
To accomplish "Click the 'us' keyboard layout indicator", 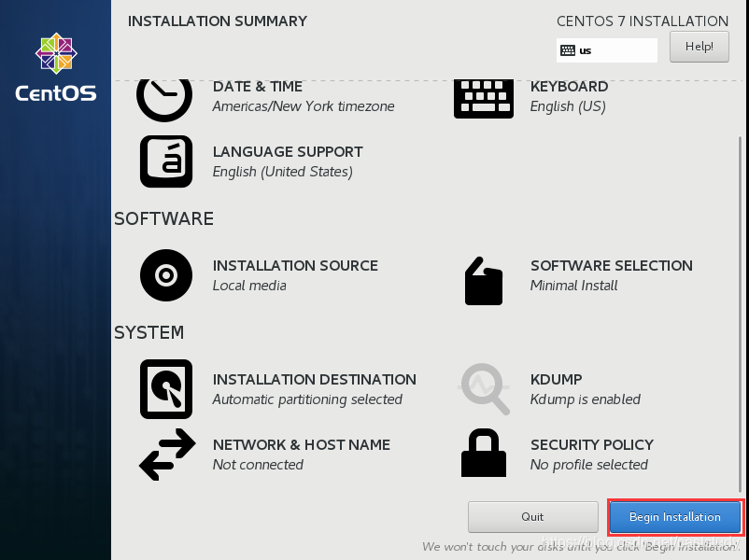I will pyautogui.click(x=607, y=50).
